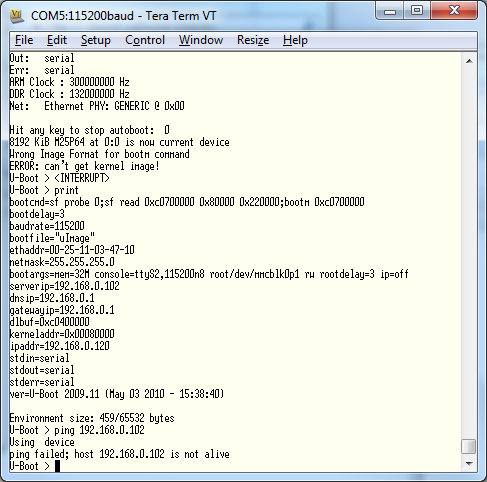The height and width of the screenshot is (482, 487).
Task: Click the 'stderr=serial' line
Action: 42,382
